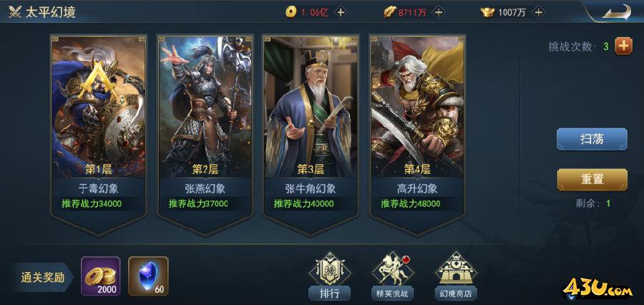The image size is (644, 305).
Task: Click the 重置 reset button
Action: coord(592,180)
